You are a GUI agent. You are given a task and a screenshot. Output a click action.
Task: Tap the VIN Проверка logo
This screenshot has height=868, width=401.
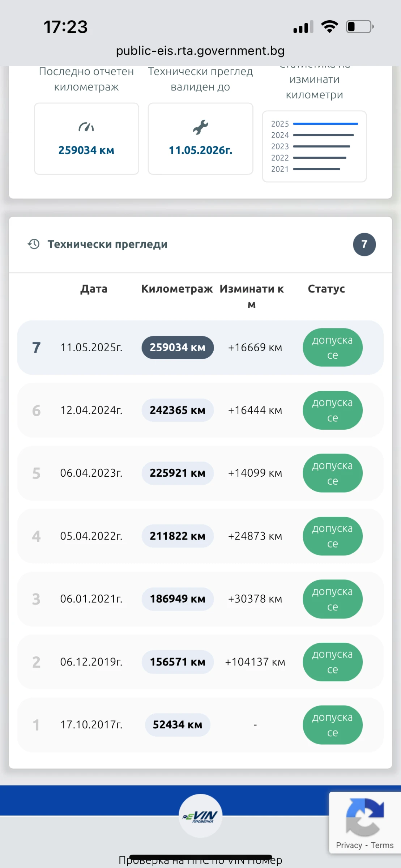pyautogui.click(x=200, y=816)
